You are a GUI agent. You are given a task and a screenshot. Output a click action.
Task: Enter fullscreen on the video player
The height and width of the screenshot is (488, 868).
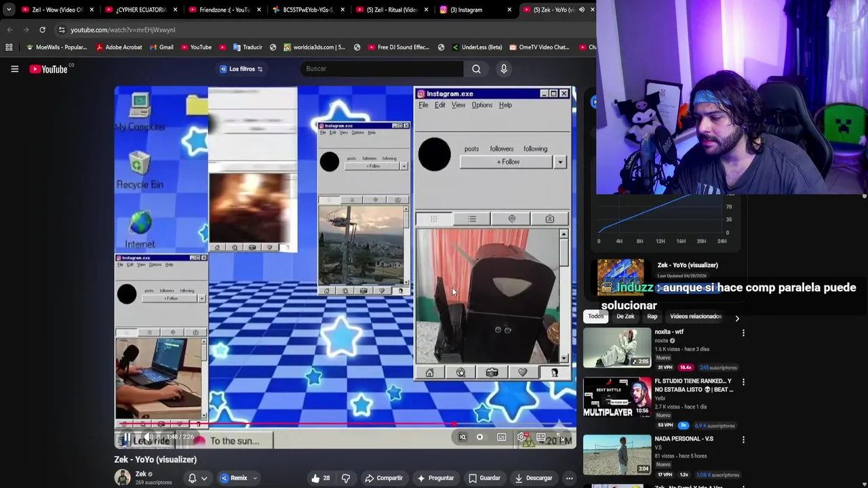coord(560,437)
